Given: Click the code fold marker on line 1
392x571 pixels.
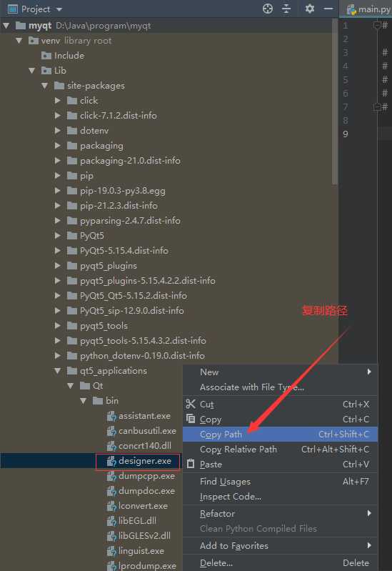Looking at the screenshot, I should 377,26.
